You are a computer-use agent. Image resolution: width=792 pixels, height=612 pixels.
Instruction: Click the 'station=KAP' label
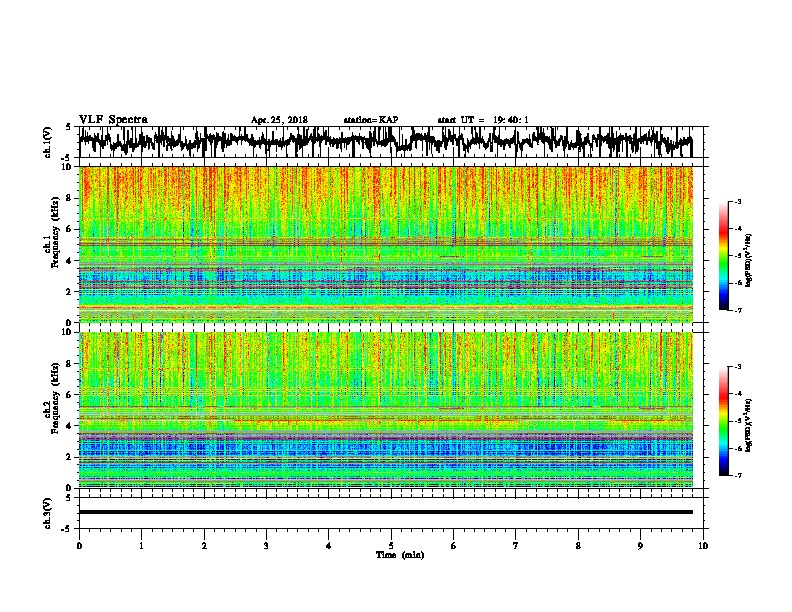pos(371,120)
